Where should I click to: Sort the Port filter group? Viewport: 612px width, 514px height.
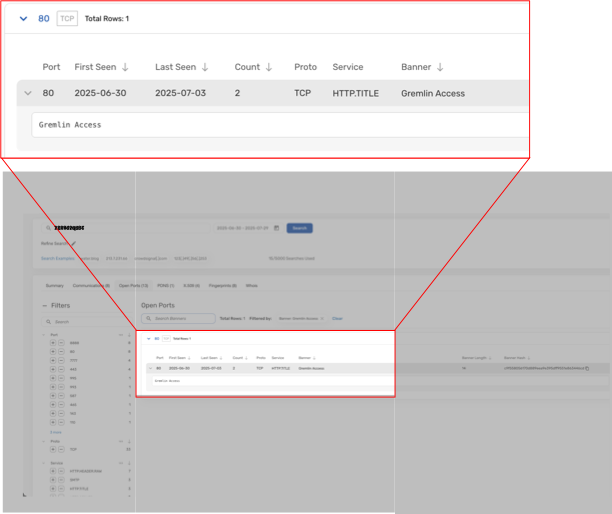pyautogui.click(x=129, y=335)
